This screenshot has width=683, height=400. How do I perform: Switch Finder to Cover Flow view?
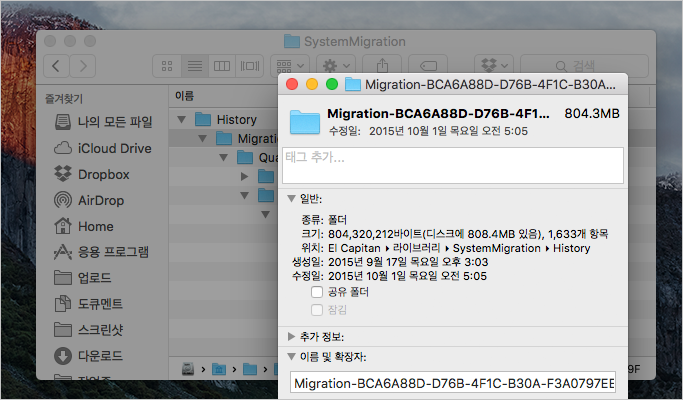[250, 66]
